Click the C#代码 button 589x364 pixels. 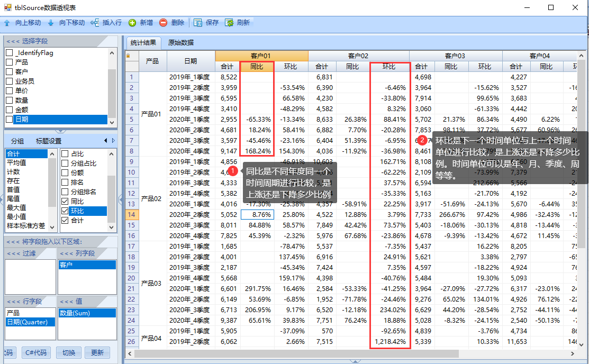pyautogui.click(x=36, y=353)
